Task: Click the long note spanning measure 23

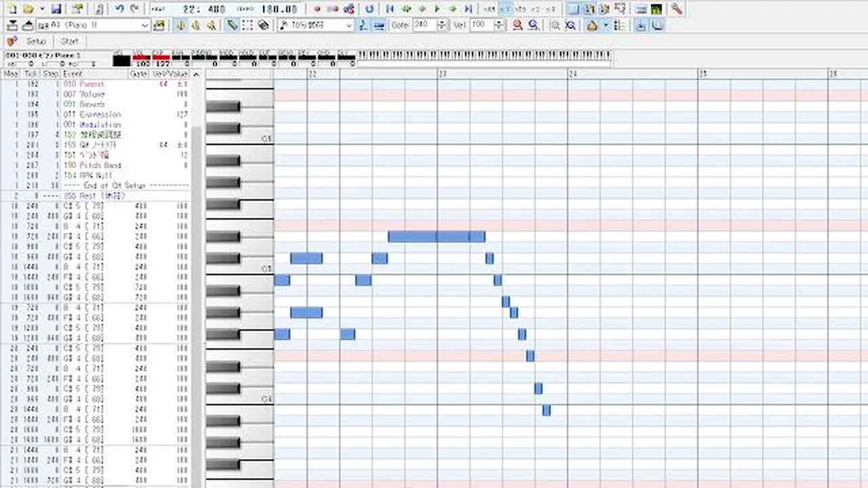Action: (437, 237)
